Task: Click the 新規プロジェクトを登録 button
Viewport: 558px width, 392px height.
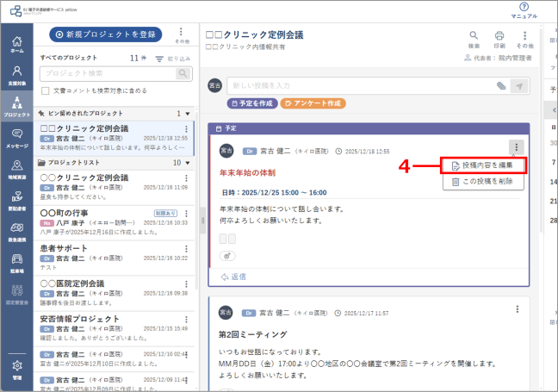Action: coord(105,34)
